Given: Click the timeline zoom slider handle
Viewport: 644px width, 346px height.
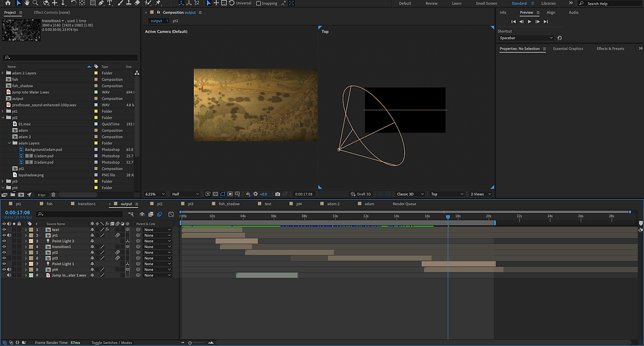Looking at the screenshot, I should (x=190, y=343).
